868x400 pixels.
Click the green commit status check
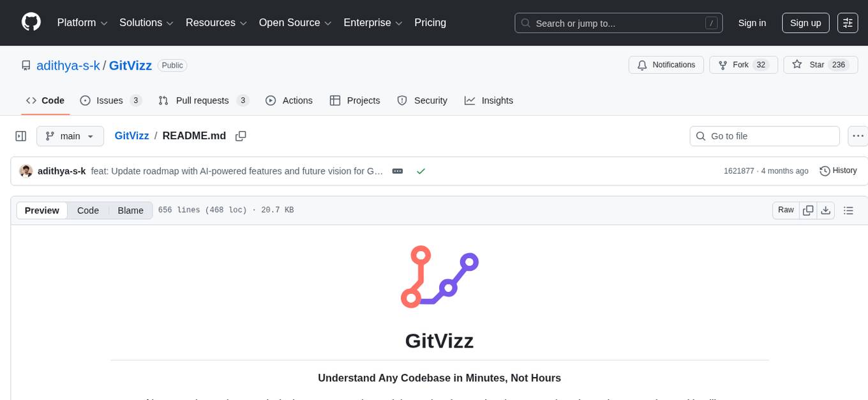tap(421, 171)
